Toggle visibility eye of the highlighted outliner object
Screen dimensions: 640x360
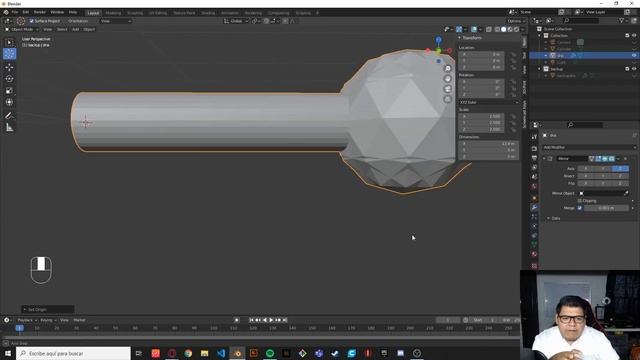click(x=634, y=55)
